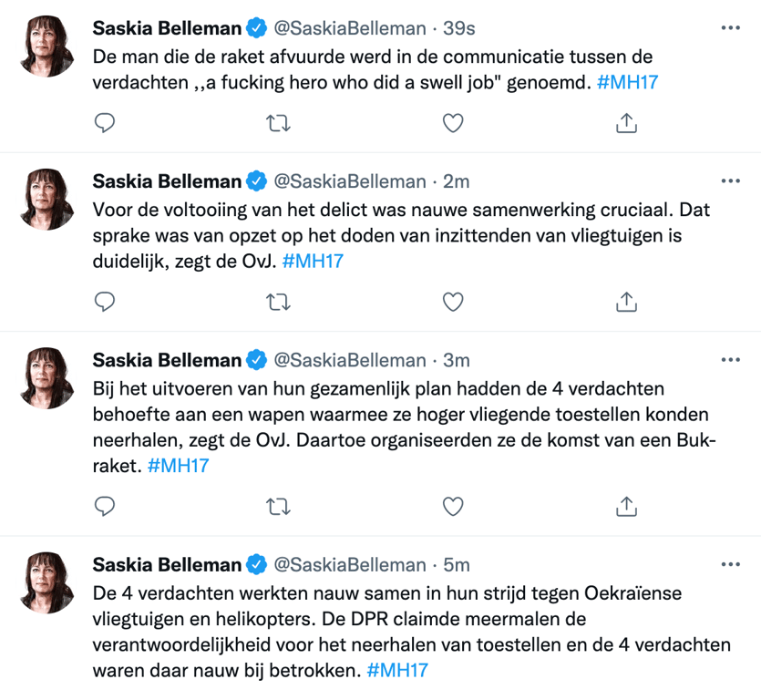
Task: Like the tweet posted 2m ago
Action: [x=452, y=301]
